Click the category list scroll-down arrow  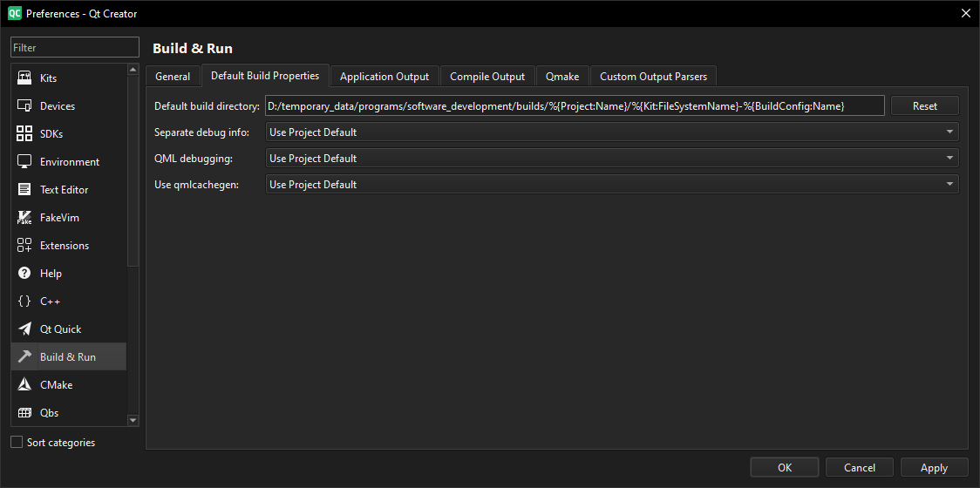(x=133, y=421)
